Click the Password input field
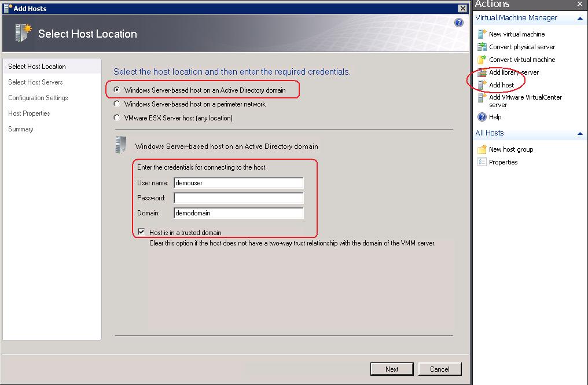The image size is (588, 385). click(x=238, y=198)
